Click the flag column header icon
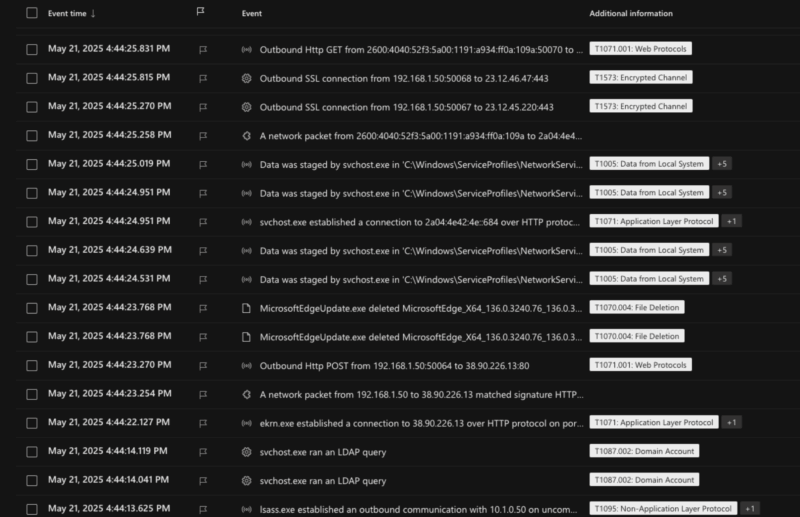The height and width of the screenshot is (517, 800). click(x=201, y=13)
